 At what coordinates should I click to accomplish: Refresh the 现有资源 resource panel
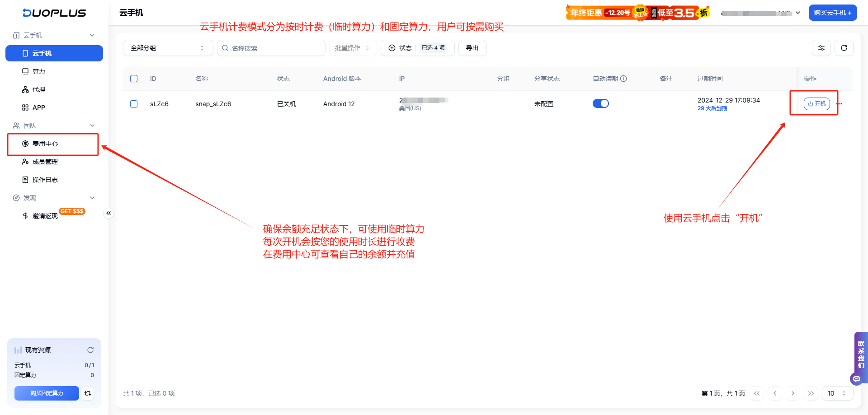click(90, 350)
